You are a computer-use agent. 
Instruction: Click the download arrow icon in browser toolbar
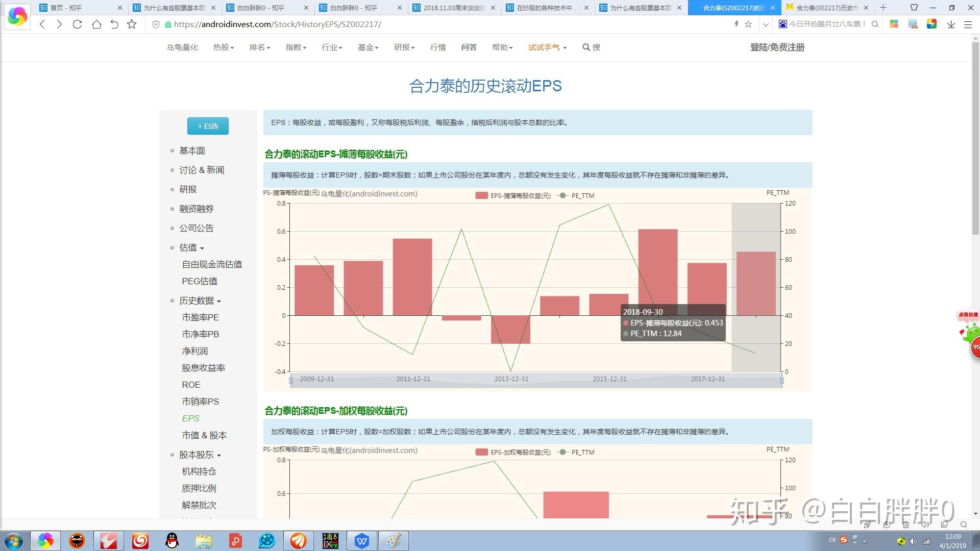tap(951, 24)
